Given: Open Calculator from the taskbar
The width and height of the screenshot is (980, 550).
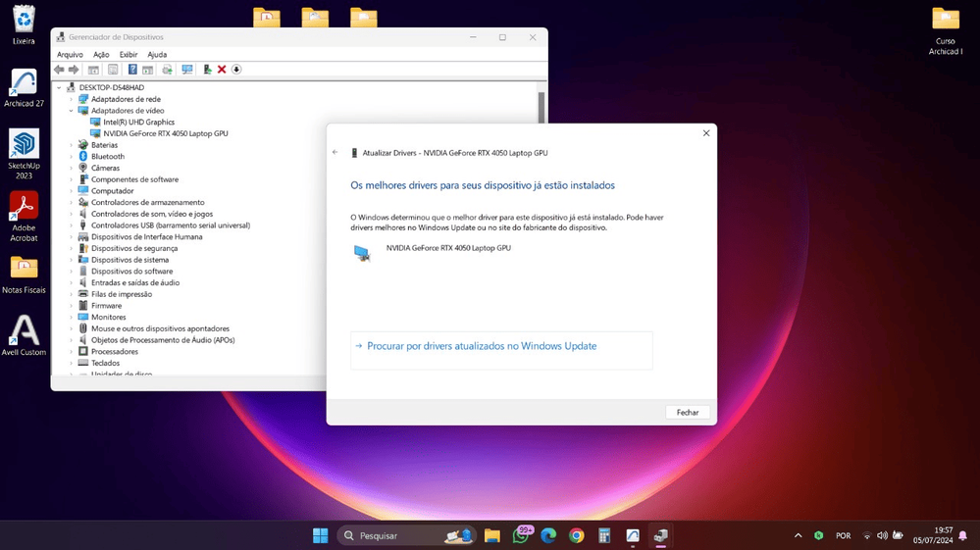Looking at the screenshot, I should click(604, 535).
